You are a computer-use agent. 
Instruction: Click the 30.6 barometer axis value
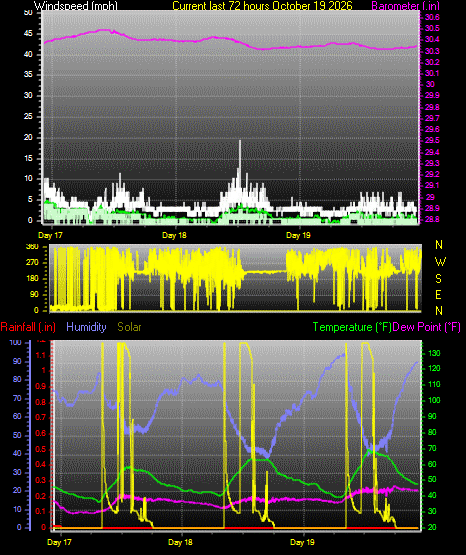tap(432, 17)
